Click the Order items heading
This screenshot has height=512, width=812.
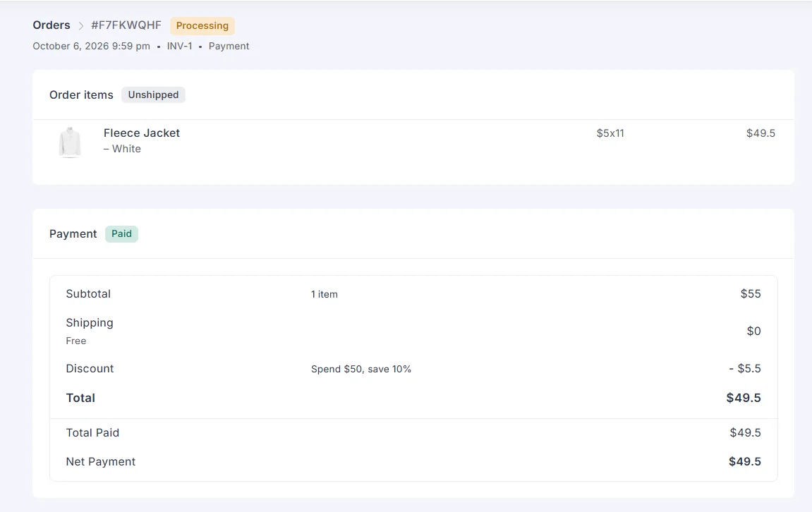click(81, 95)
